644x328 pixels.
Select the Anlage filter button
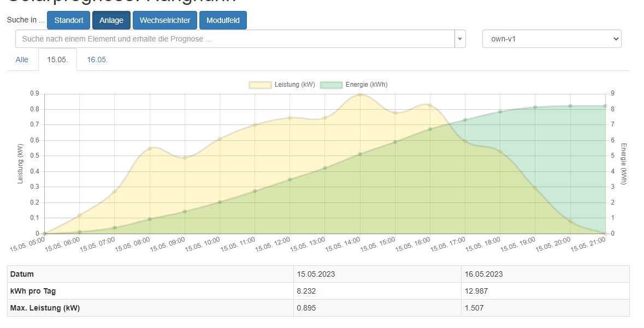(x=111, y=20)
